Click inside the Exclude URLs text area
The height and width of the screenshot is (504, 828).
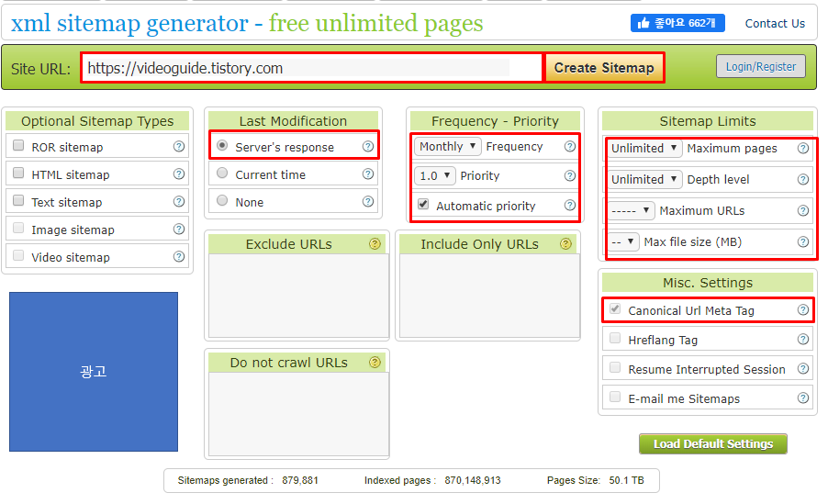pos(299,296)
